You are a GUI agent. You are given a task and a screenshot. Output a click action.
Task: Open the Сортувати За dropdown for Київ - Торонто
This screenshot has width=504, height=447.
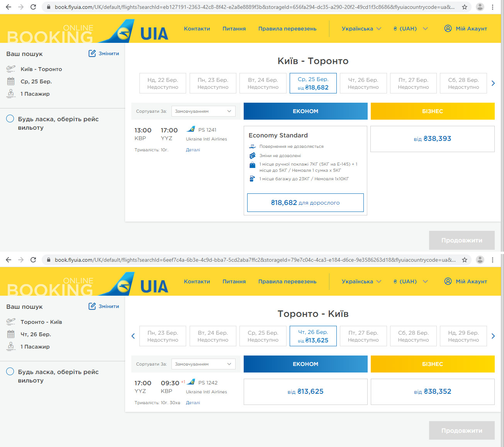click(203, 111)
